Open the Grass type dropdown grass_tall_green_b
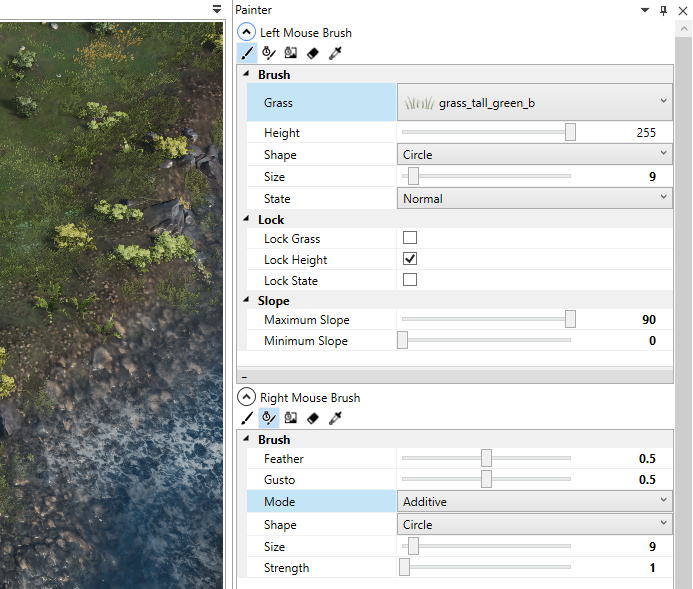The image size is (693, 589). [x=535, y=103]
